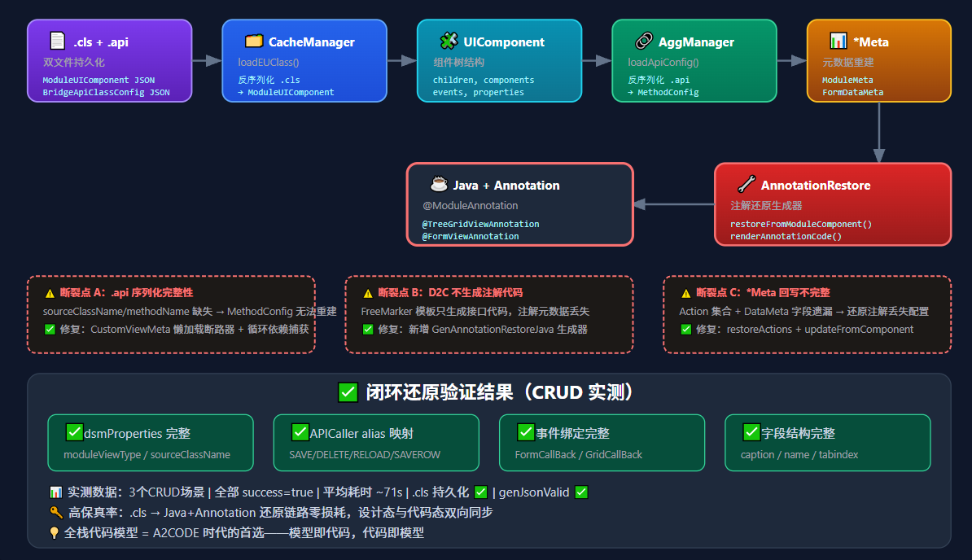Click the restoreFromModuleComponent() line
Viewport: 972px width, 560px height.
[x=801, y=225]
